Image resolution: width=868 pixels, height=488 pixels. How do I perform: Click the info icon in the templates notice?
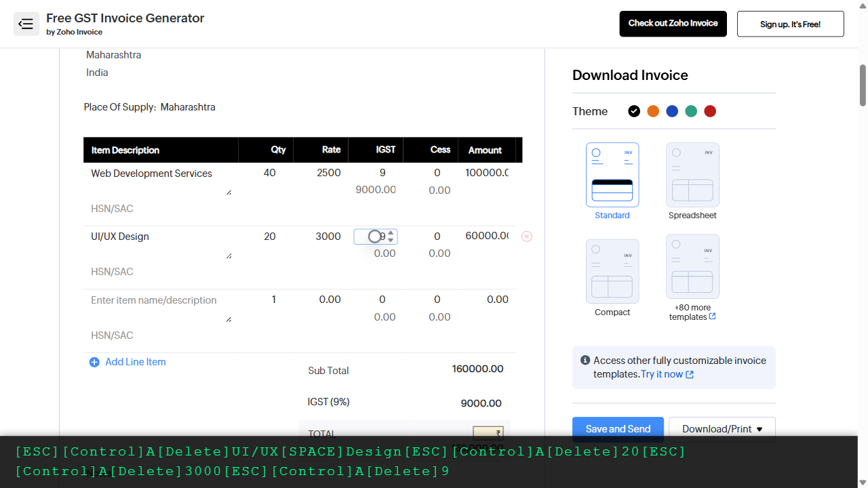click(x=585, y=360)
